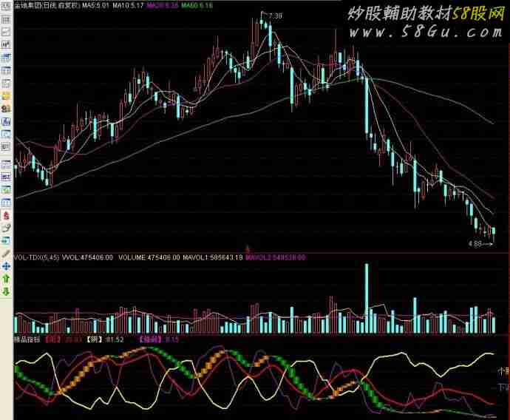The image size is (510, 420).
Task: Click the red figure icon in sidebar
Action: point(6,215)
